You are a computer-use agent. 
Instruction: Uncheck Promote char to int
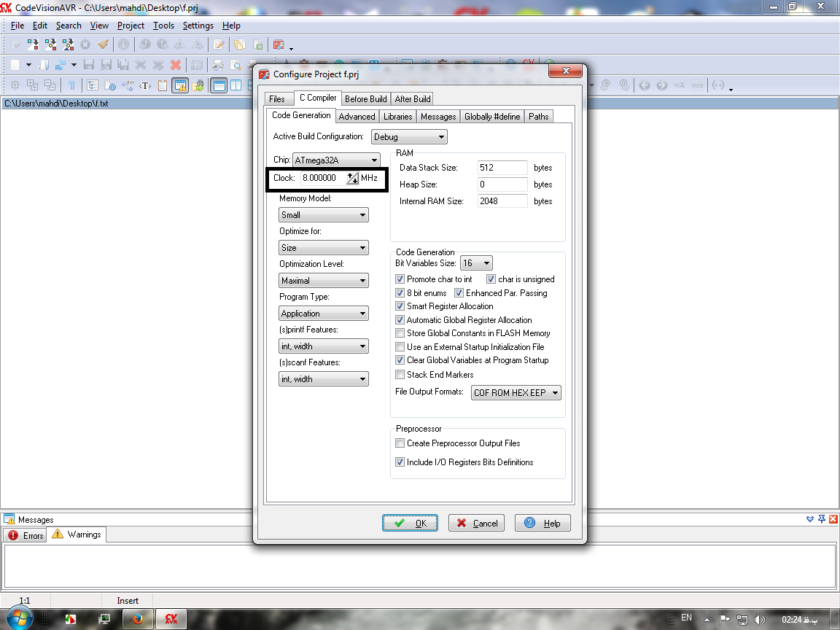pyautogui.click(x=400, y=279)
